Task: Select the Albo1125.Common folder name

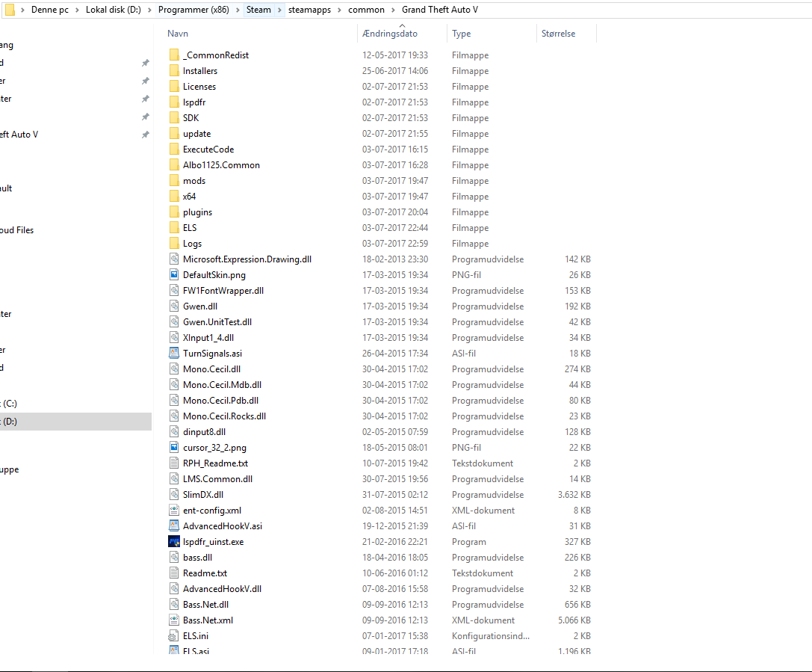Action: (221, 164)
